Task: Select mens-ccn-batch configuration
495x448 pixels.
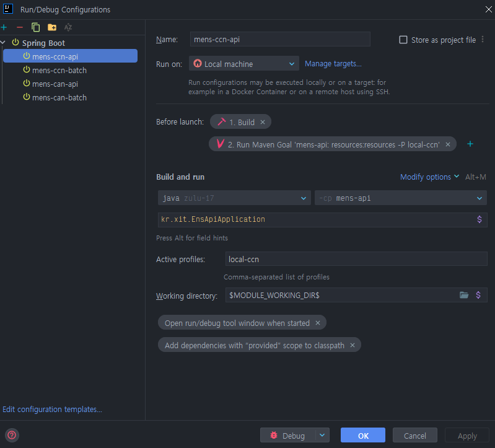Action: pos(59,70)
